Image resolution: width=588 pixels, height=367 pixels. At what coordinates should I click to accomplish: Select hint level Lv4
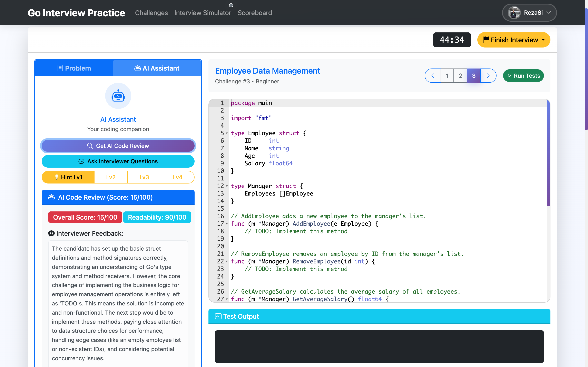point(177,177)
